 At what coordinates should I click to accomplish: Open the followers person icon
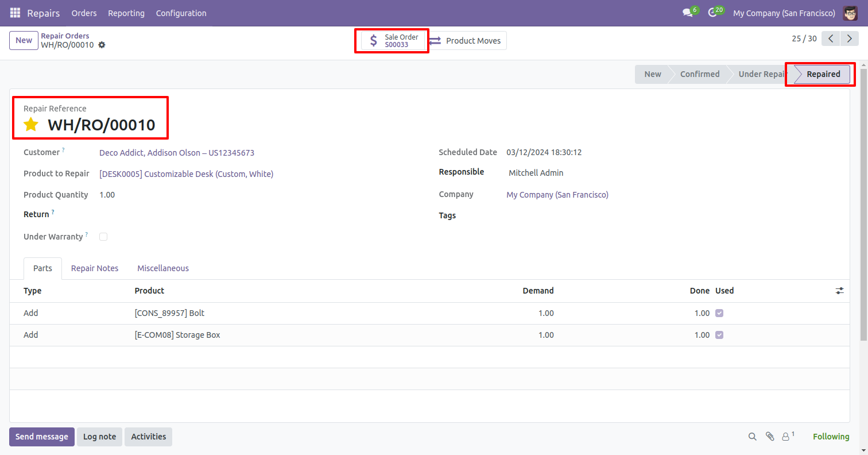tap(786, 437)
